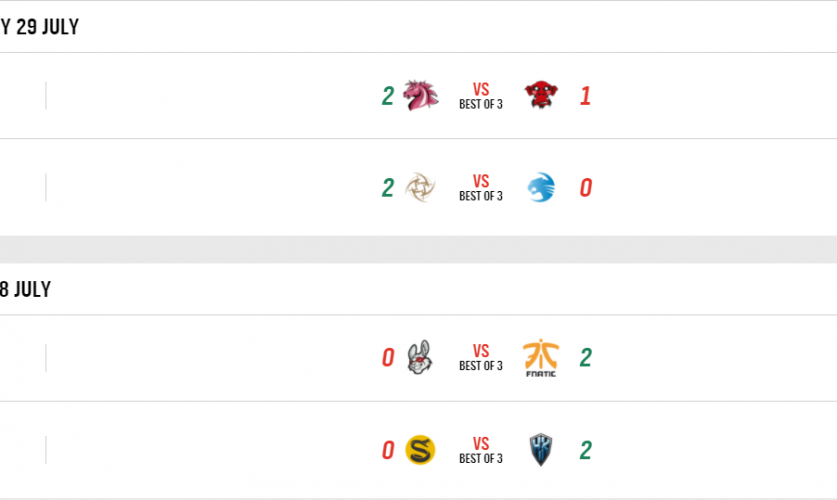Click the red Mysterious Monkeys logo
This screenshot has width=837, height=500.
[541, 96]
